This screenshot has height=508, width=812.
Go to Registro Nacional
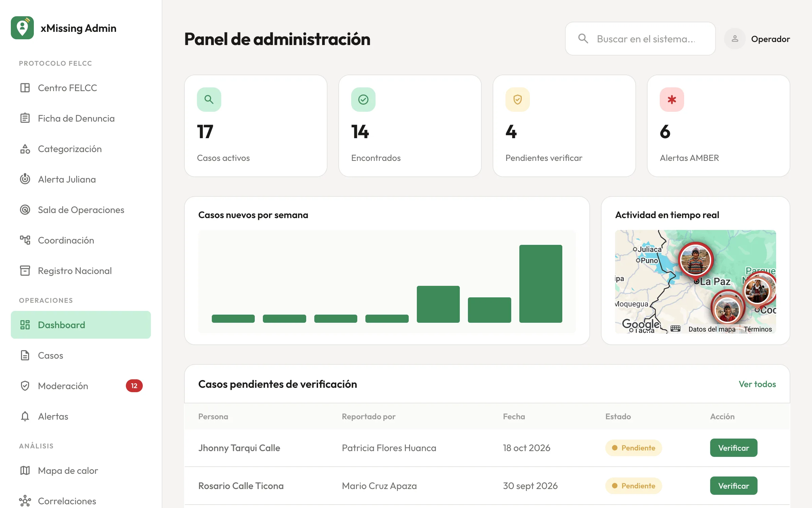pos(81,271)
